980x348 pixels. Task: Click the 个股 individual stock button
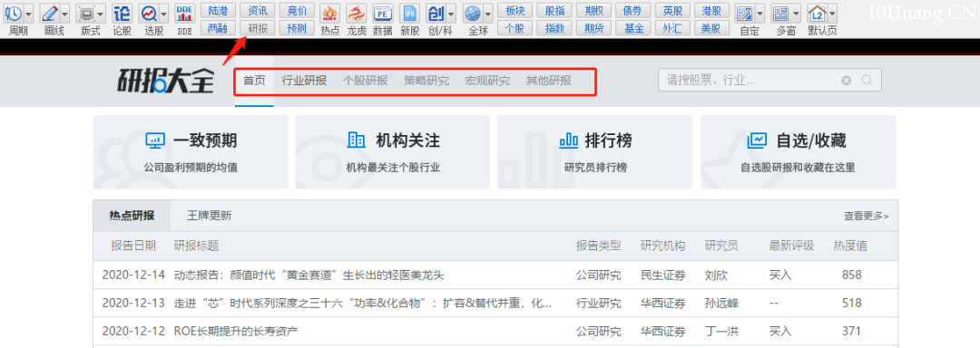pyautogui.click(x=514, y=28)
